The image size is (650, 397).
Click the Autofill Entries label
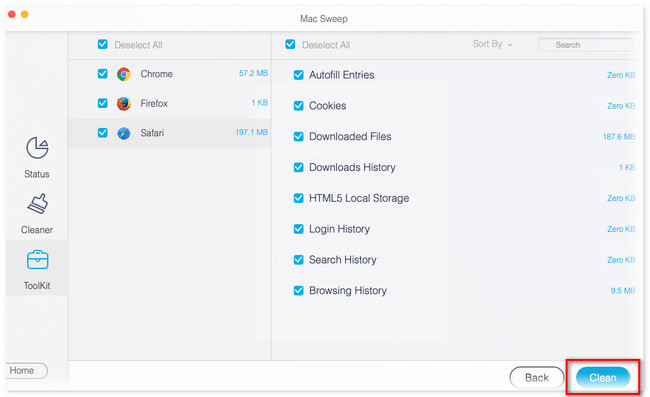[x=342, y=75]
